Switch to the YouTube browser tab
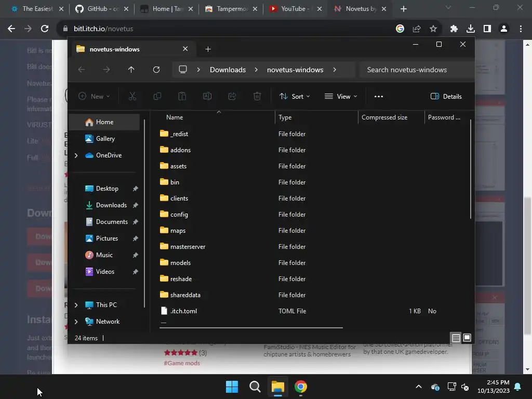This screenshot has width=532, height=399. [x=295, y=9]
